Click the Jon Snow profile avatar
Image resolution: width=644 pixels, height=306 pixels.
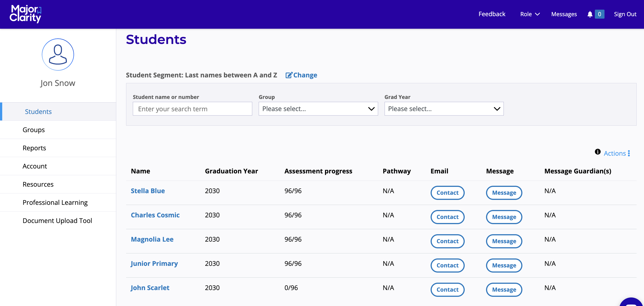(x=58, y=55)
